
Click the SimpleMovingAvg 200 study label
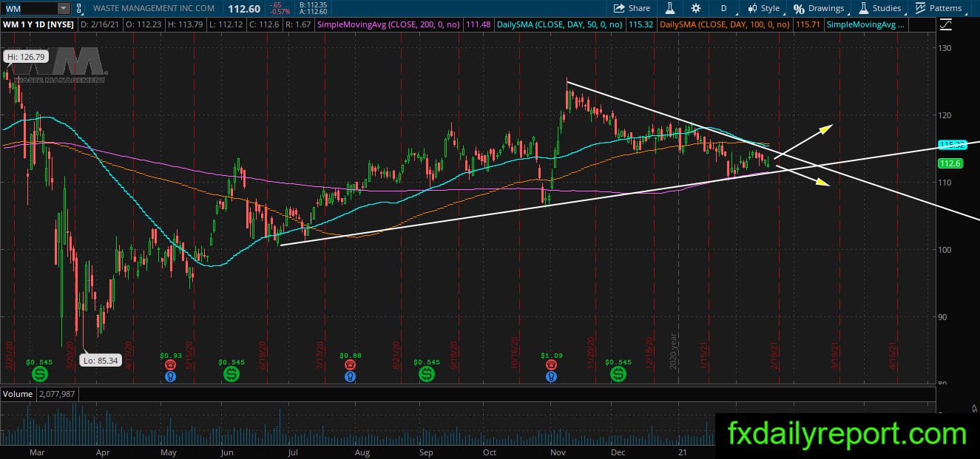click(x=389, y=24)
